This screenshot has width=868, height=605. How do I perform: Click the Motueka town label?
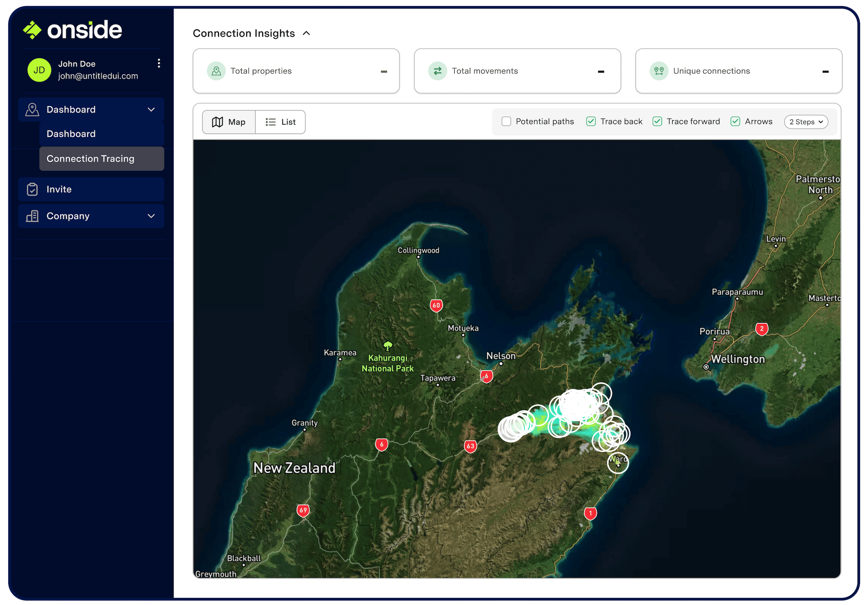[463, 329]
